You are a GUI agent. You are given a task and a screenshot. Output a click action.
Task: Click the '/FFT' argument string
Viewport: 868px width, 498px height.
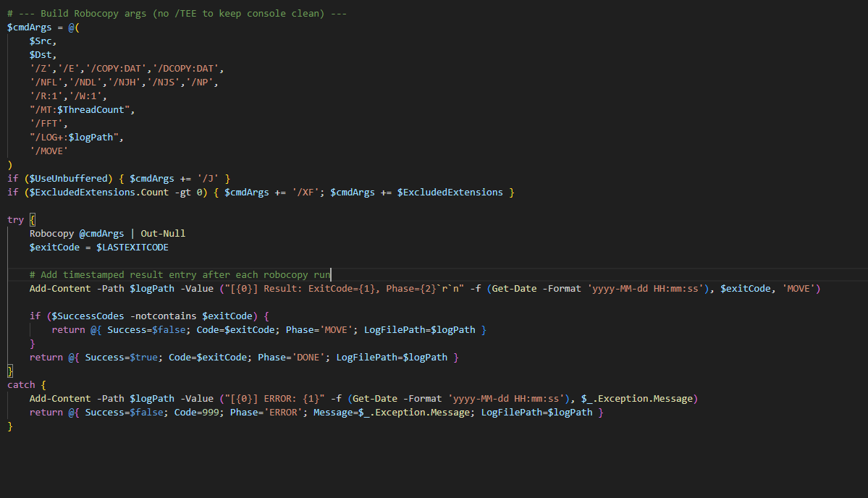click(x=46, y=123)
